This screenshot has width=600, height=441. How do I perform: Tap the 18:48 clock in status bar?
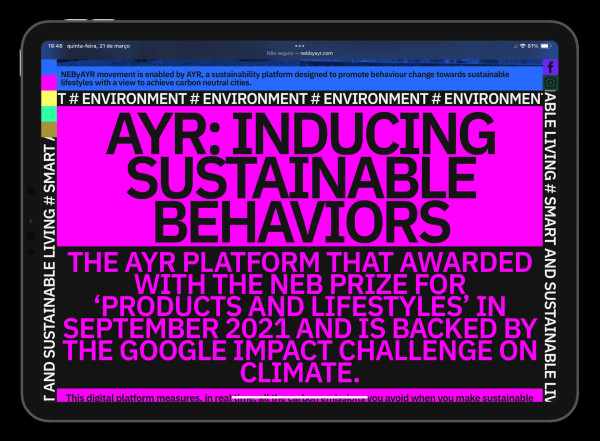55,46
